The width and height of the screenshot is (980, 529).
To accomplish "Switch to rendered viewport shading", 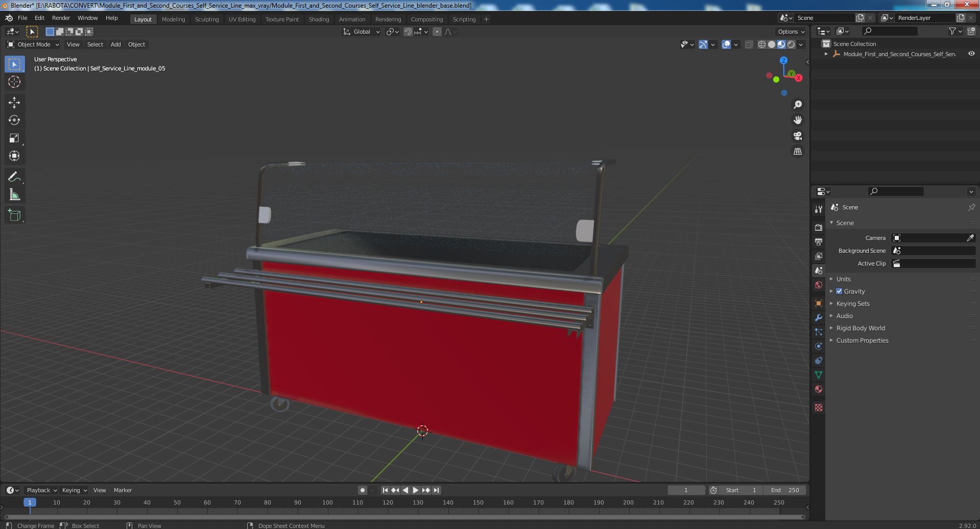I will pos(791,44).
